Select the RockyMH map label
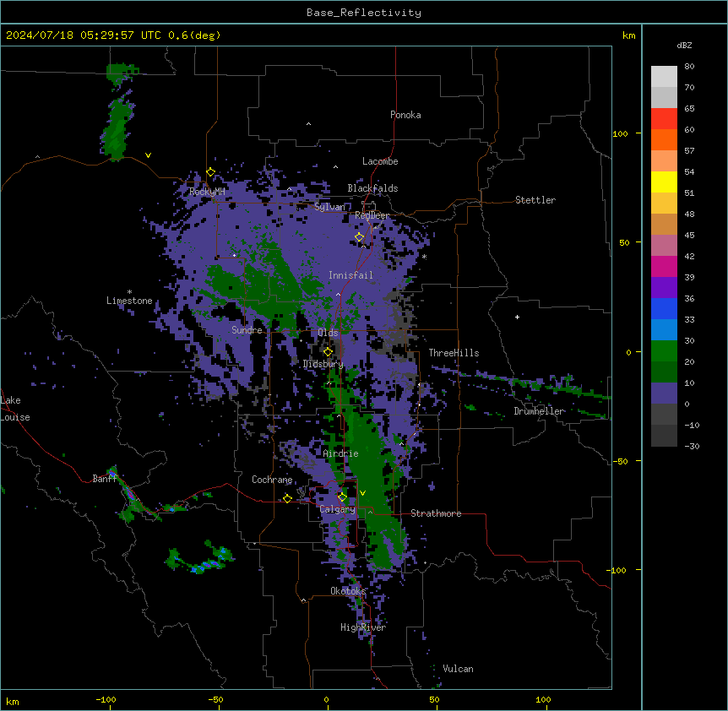Viewport: 728px width, 711px height. click(x=207, y=192)
